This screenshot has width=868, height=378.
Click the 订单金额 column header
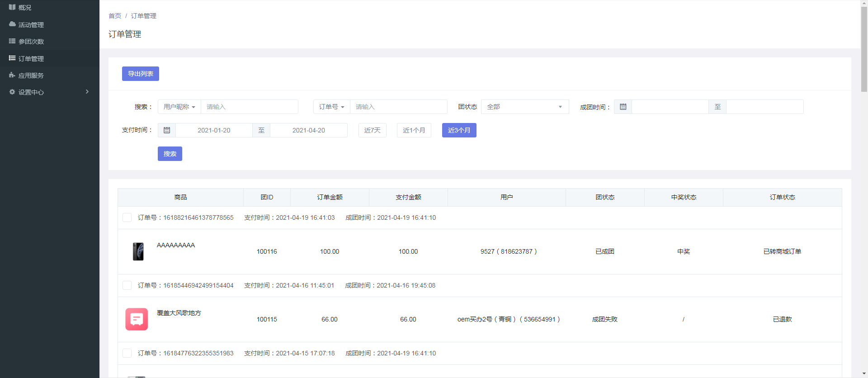[330, 197]
